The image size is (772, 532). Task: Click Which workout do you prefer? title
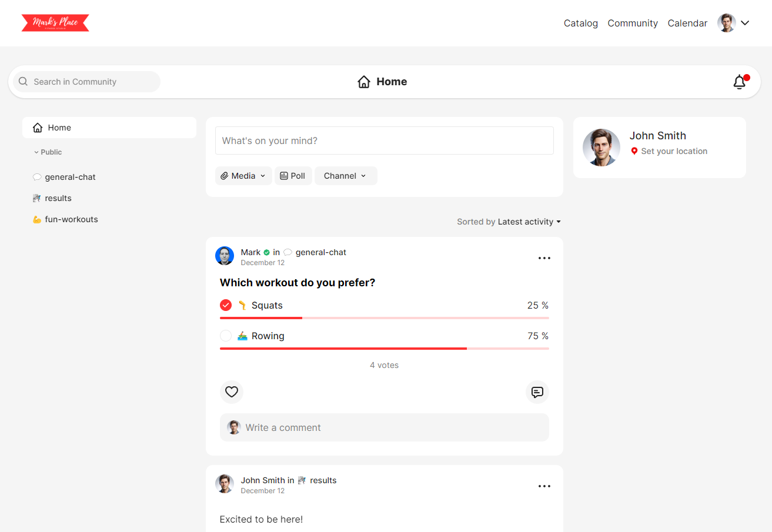click(x=298, y=283)
